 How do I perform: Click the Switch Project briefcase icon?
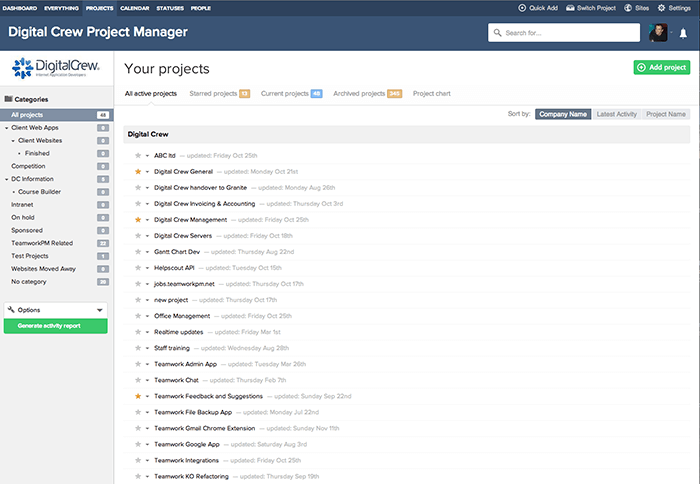(570, 8)
